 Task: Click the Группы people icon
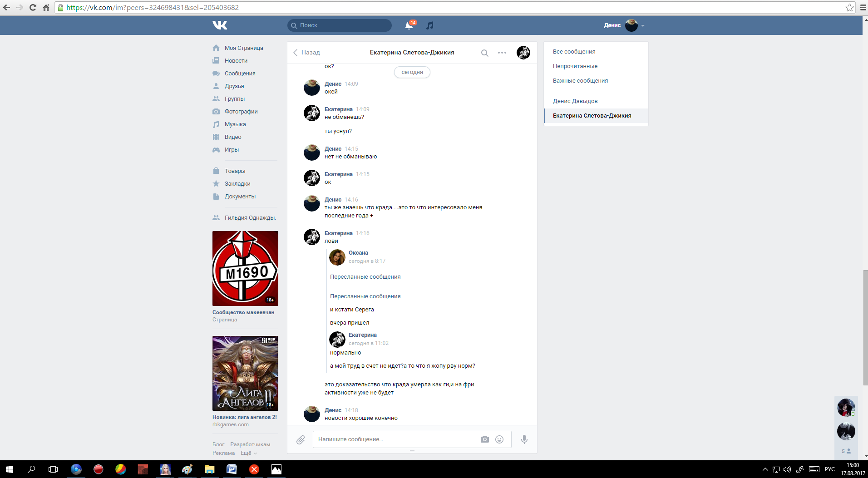click(x=216, y=99)
